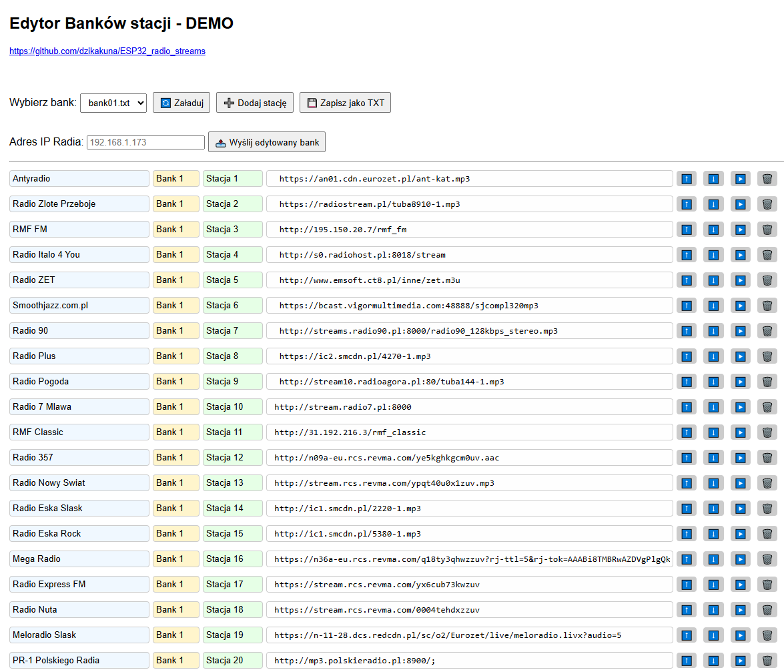Screen dimensions: 784x672
Task: Move RMF FM station down
Action: click(713, 230)
